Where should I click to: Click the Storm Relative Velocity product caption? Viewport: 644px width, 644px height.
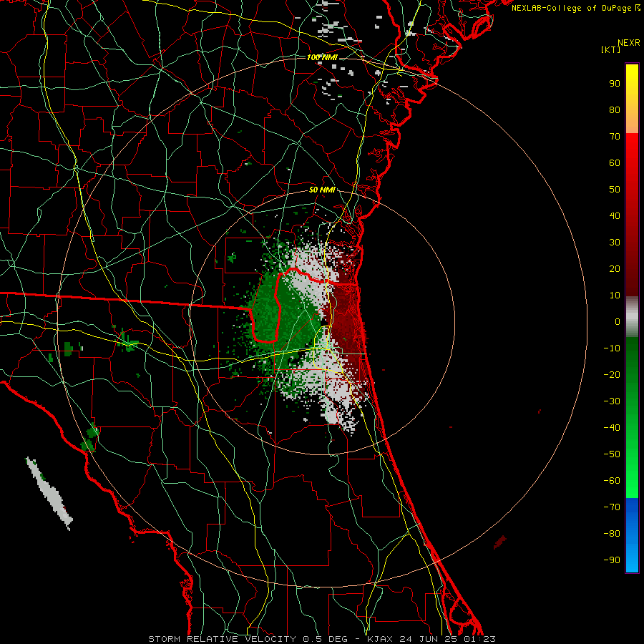[x=322, y=639]
